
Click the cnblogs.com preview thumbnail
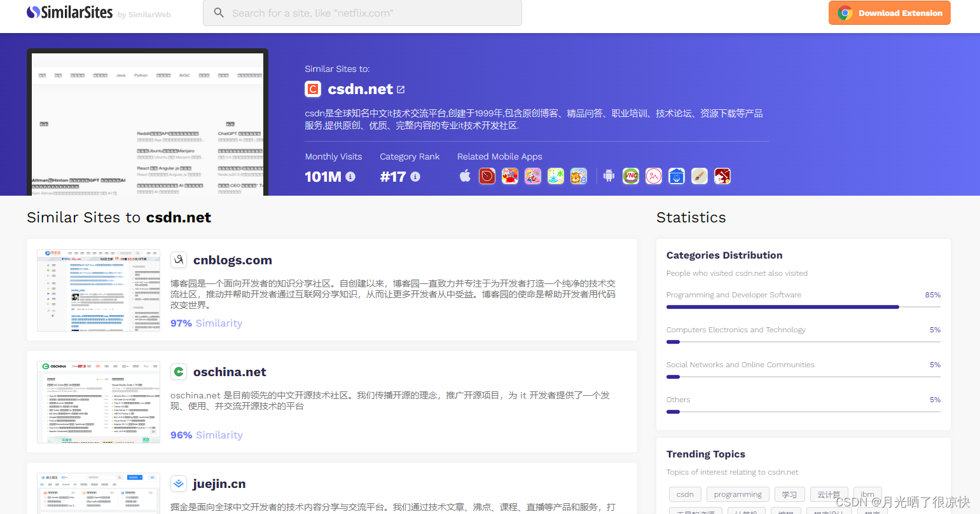99,290
